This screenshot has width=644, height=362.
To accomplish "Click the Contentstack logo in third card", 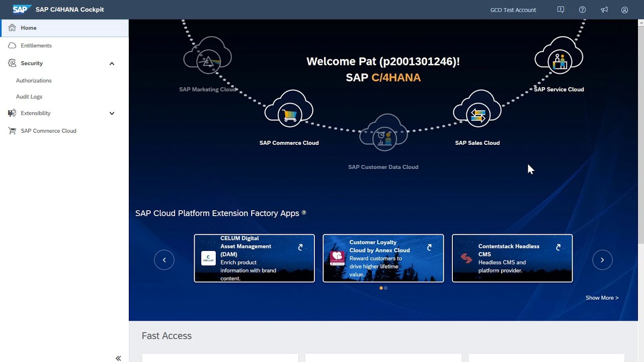I will click(466, 258).
